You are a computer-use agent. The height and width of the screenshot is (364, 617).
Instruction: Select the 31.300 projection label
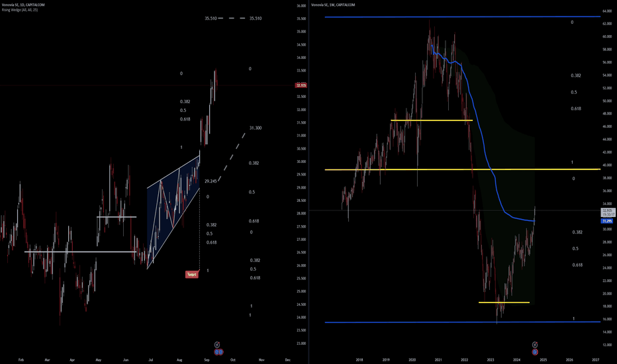point(256,128)
